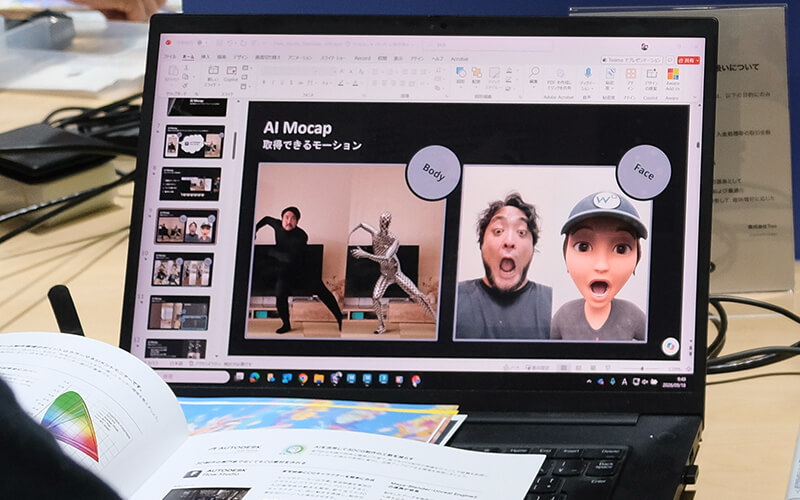The width and height of the screenshot is (800, 500).
Task: Select the face capture image
Action: tap(553, 254)
